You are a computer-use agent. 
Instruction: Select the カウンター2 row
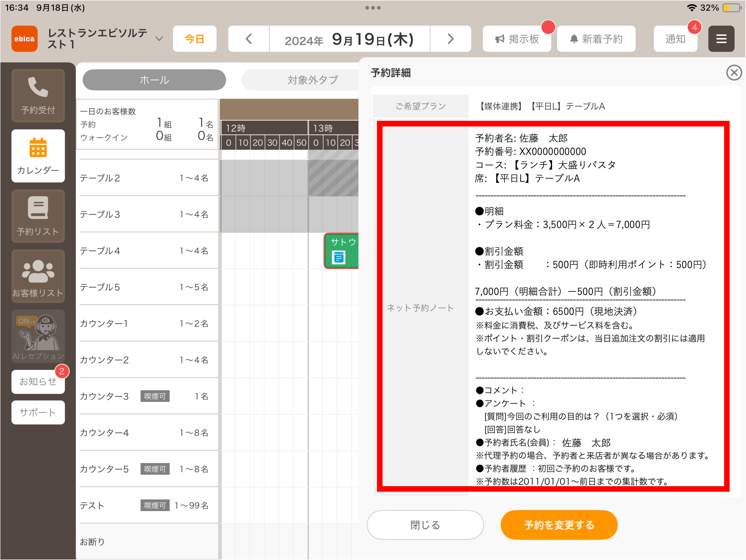tap(149, 360)
